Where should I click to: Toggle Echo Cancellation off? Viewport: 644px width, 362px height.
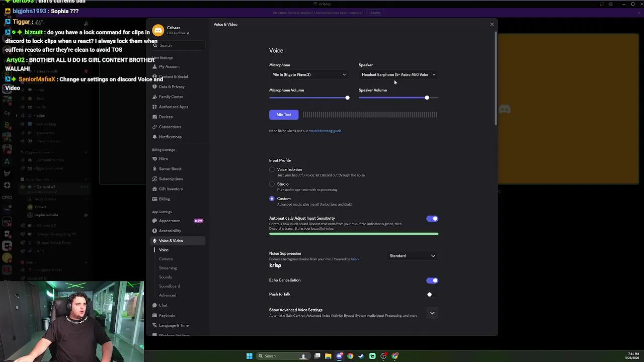click(432, 281)
